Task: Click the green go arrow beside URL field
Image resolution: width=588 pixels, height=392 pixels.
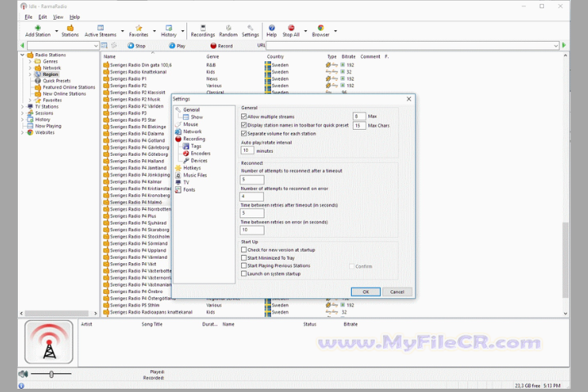Action: coord(563,46)
